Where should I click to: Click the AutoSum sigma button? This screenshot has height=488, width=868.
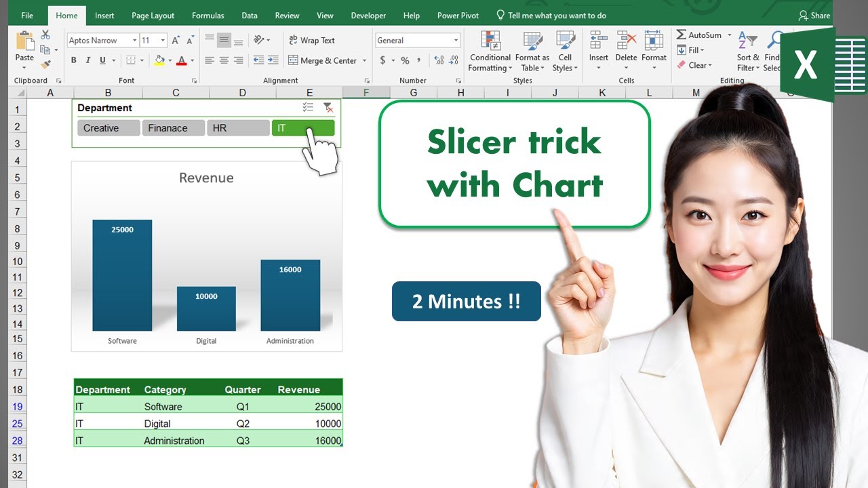pos(698,35)
